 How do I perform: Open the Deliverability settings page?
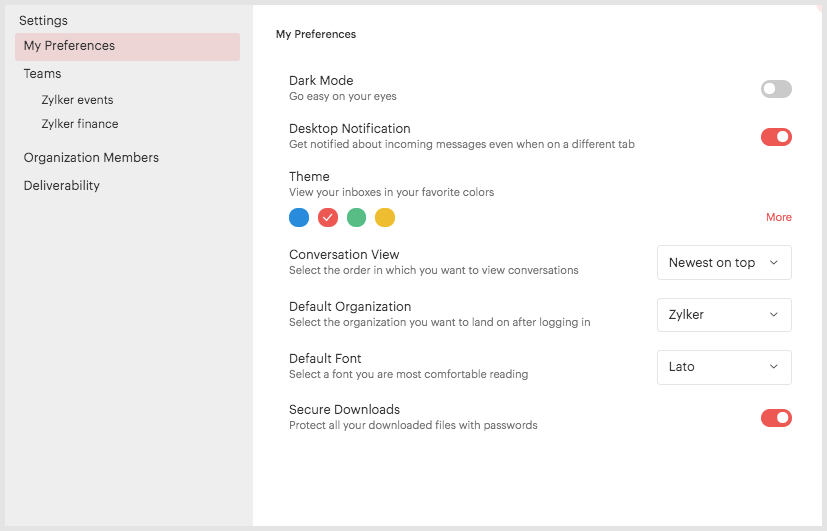click(62, 186)
